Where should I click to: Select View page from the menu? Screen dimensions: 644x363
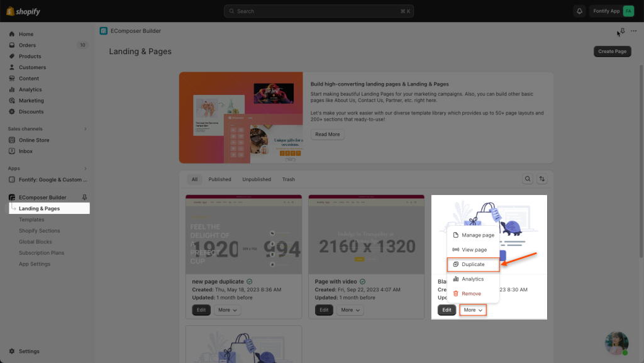(473, 250)
